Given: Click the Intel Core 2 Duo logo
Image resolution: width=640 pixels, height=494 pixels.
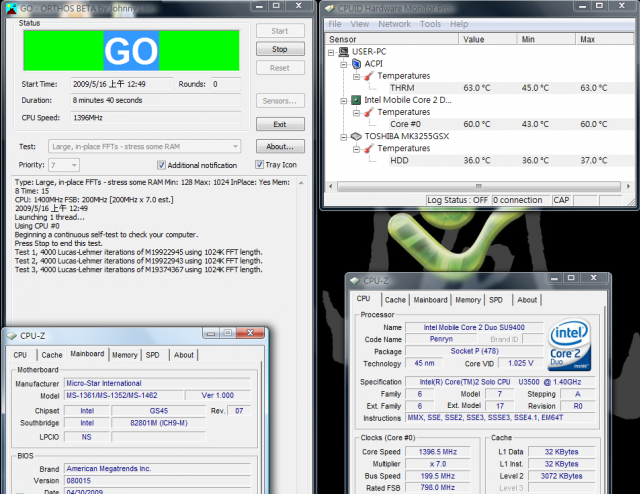Looking at the screenshot, I should 570,345.
